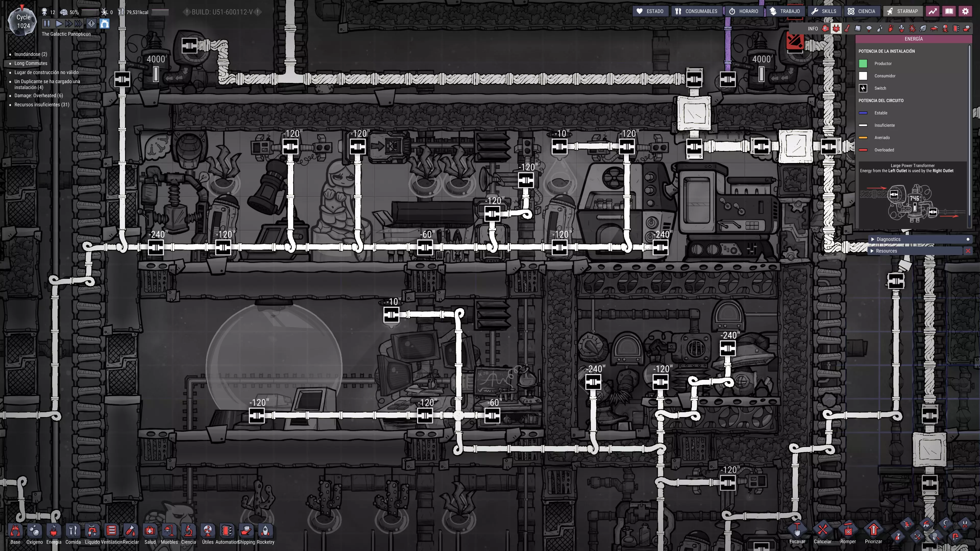Activate the temperature overlay thermometer icon
Viewport: 980px width, 551px height.
847,29
